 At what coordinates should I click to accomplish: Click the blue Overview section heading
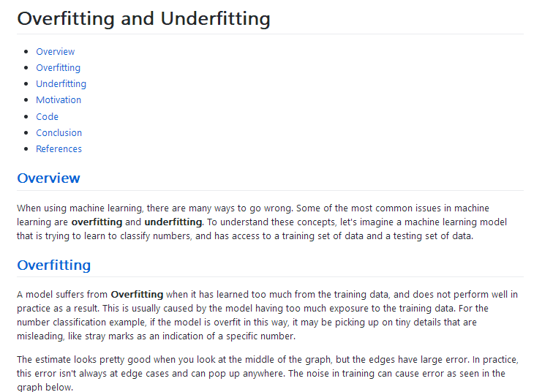click(x=48, y=178)
